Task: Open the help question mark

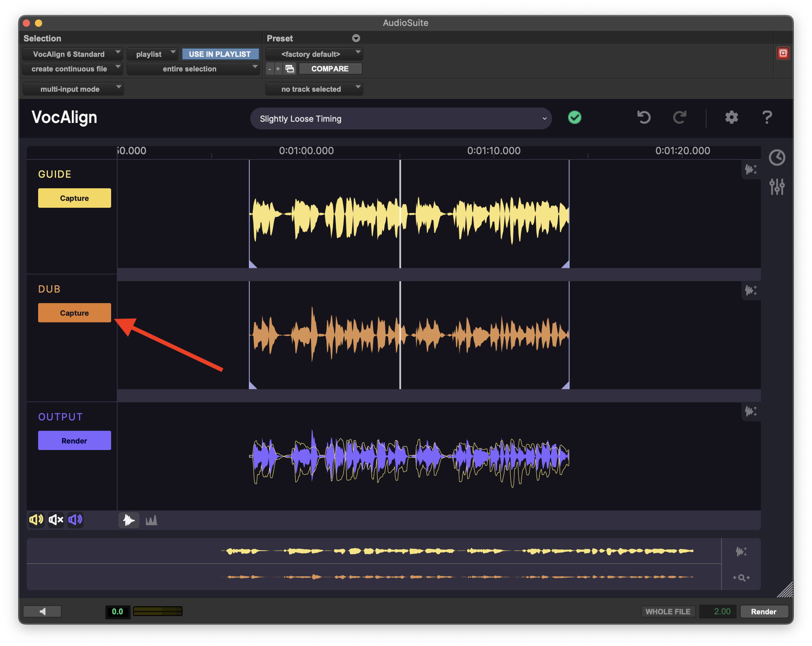Action: [767, 118]
